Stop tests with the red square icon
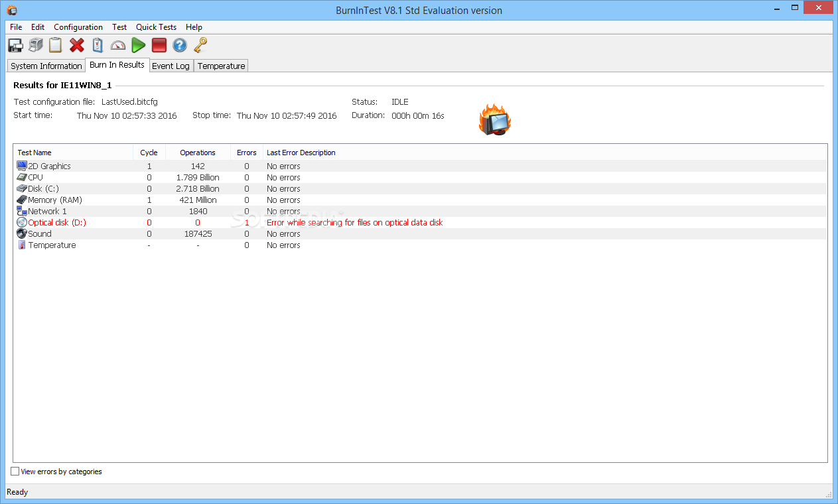The height and width of the screenshot is (504, 838). coord(159,45)
